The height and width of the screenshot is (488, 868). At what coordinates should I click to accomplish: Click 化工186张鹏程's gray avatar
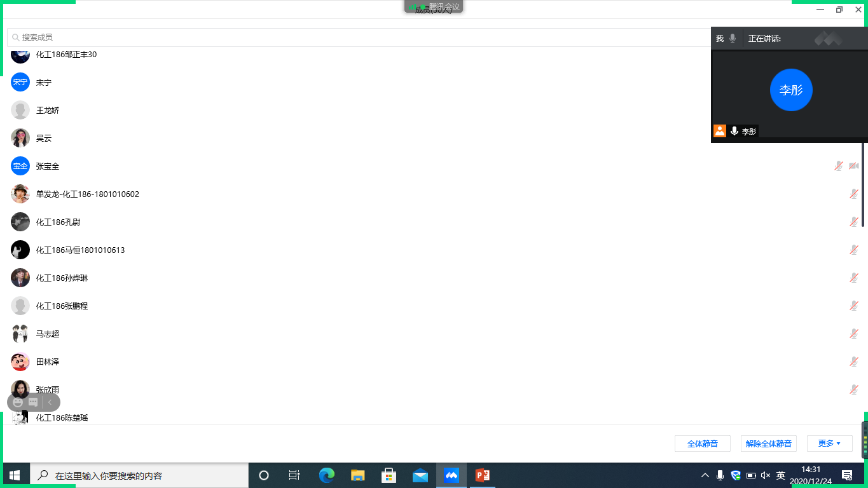point(20,306)
